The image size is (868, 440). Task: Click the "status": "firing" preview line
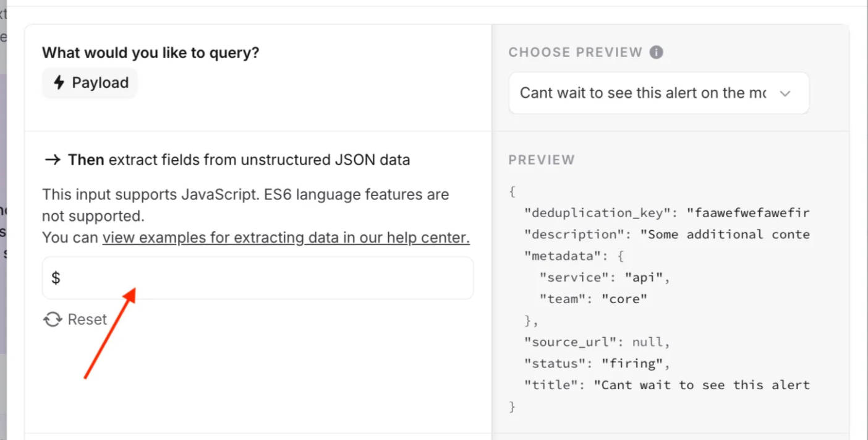coord(597,363)
